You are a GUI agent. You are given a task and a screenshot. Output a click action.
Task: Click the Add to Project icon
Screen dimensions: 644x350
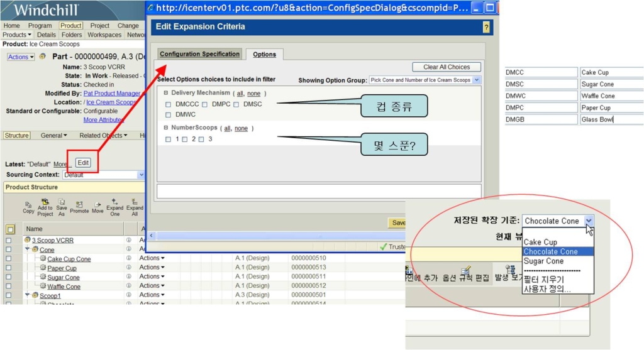(x=45, y=202)
